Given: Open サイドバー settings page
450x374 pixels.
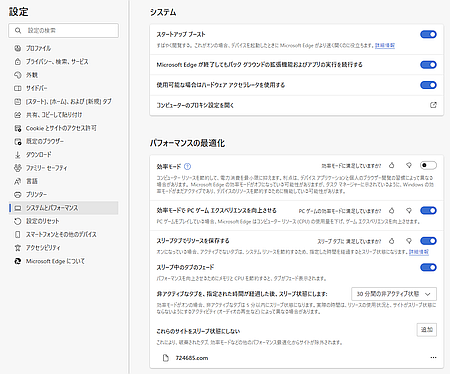Looking at the screenshot, I should pos(63,88).
